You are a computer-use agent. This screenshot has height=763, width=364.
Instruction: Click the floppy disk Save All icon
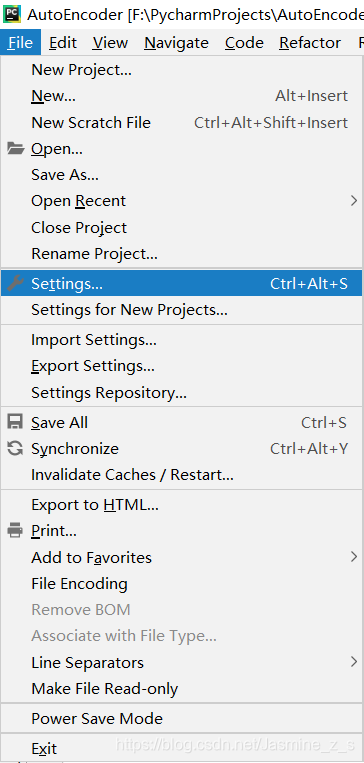[x=15, y=422]
